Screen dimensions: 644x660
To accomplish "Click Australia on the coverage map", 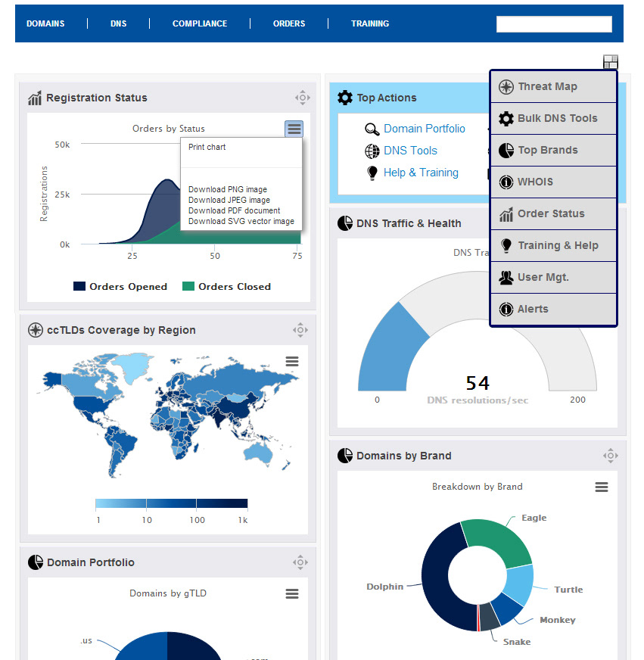I will 258,454.
